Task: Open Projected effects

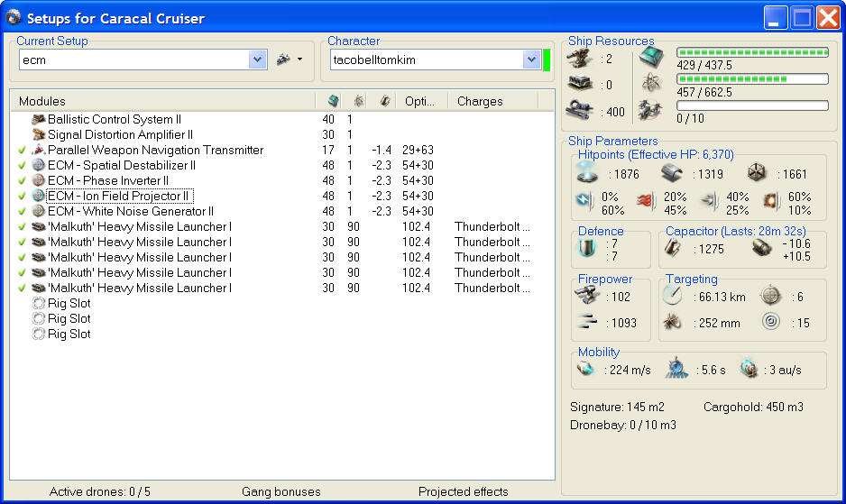Action: 463,491
